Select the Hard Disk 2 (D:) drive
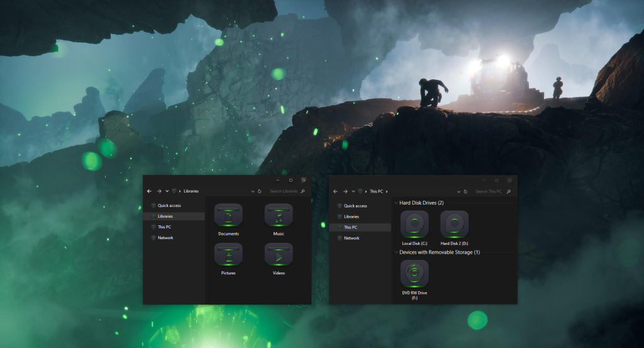This screenshot has height=348, width=644. pos(454,225)
